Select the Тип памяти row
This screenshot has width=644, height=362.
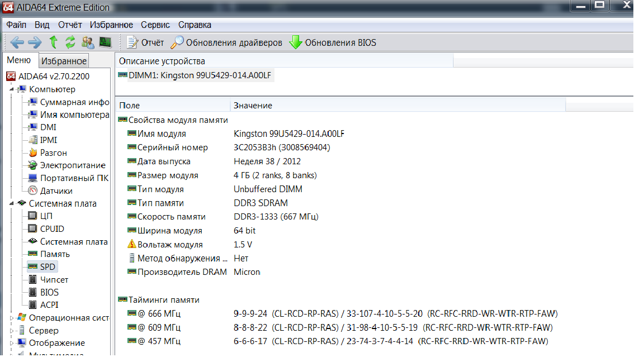pyautogui.click(x=207, y=203)
